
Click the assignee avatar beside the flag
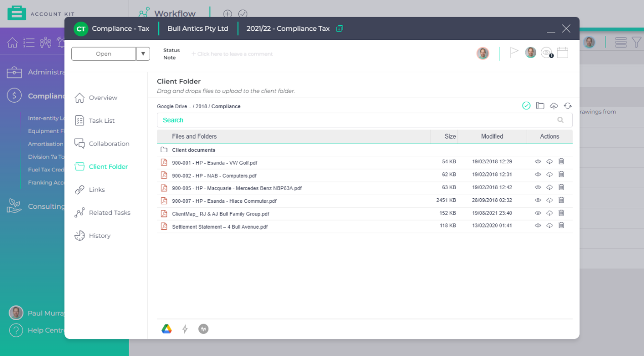click(531, 52)
